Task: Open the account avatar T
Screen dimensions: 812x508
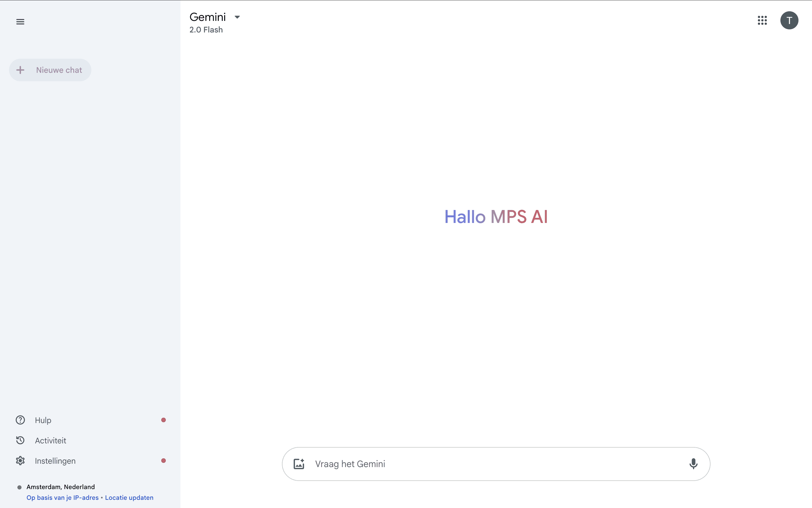Action: pos(789,21)
